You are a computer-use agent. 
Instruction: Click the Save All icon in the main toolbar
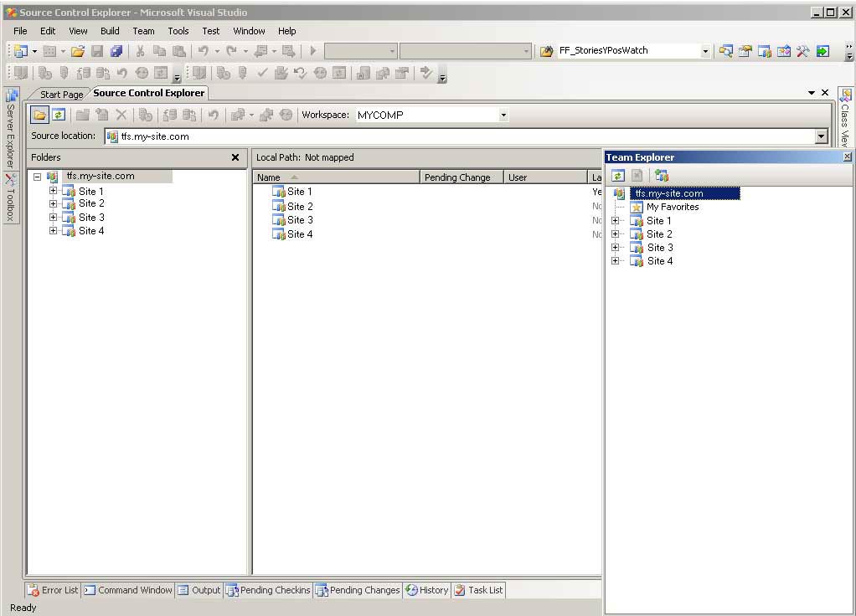click(x=116, y=51)
